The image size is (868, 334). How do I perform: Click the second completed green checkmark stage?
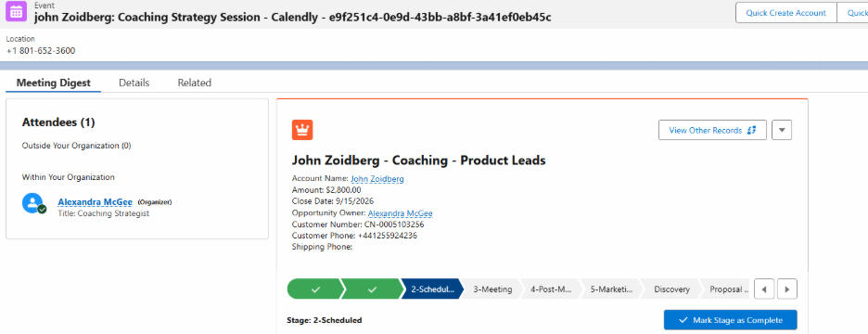(373, 289)
